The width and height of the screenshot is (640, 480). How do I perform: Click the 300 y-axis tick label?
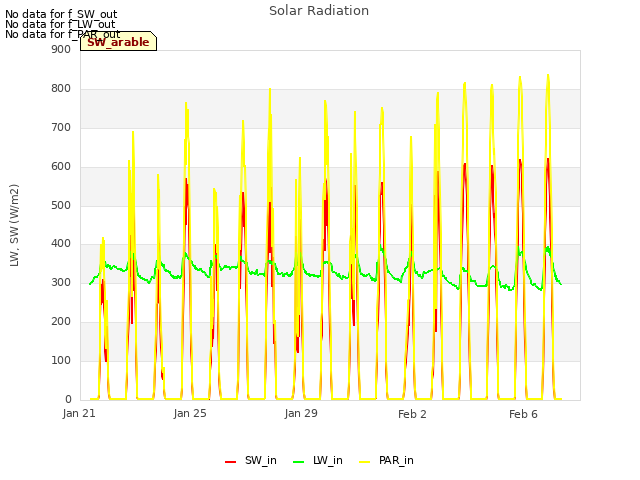61,282
